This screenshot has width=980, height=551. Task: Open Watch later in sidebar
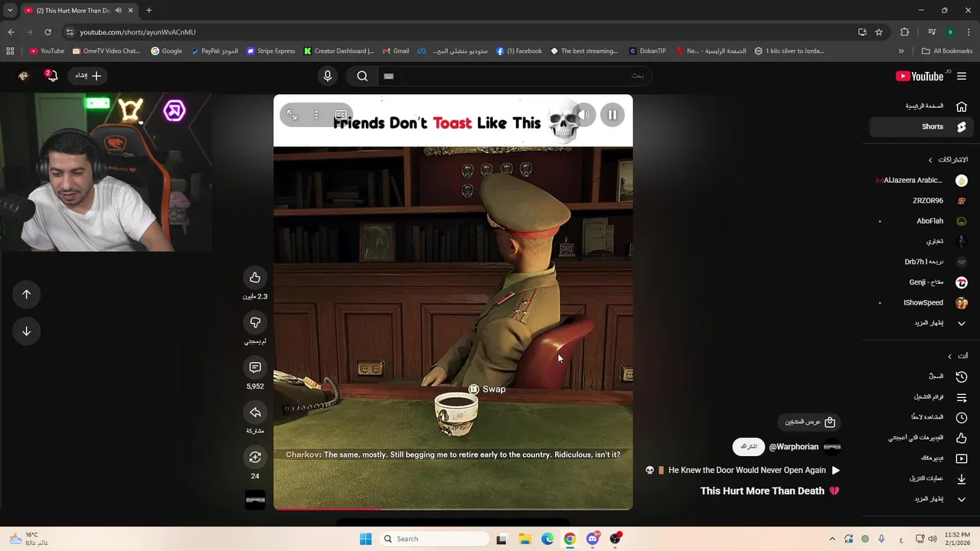tap(921, 417)
